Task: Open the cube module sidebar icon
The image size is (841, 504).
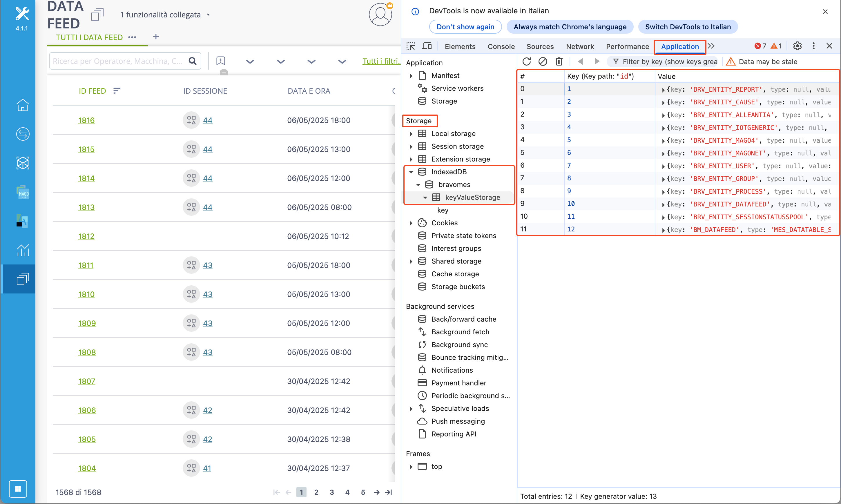Action: [22, 163]
